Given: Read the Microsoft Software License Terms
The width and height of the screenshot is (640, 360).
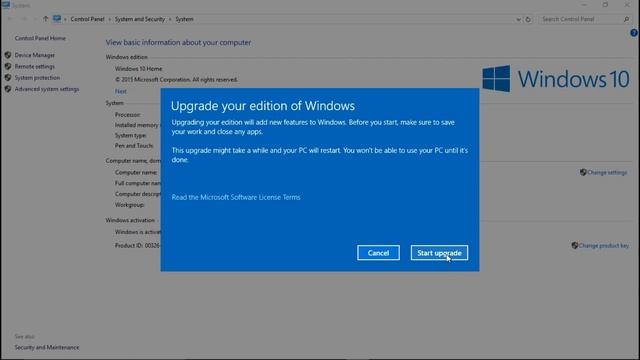Looking at the screenshot, I should (236, 197).
